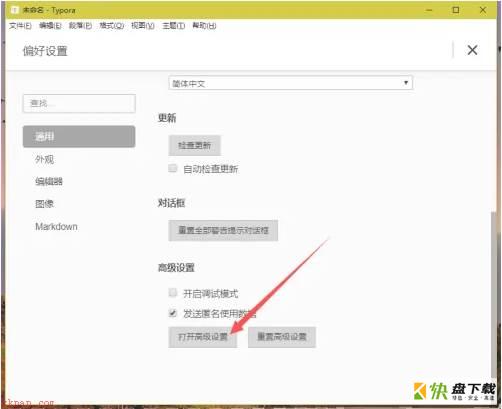Open the 段落(P) menu
The image size is (502, 409).
[80, 26]
